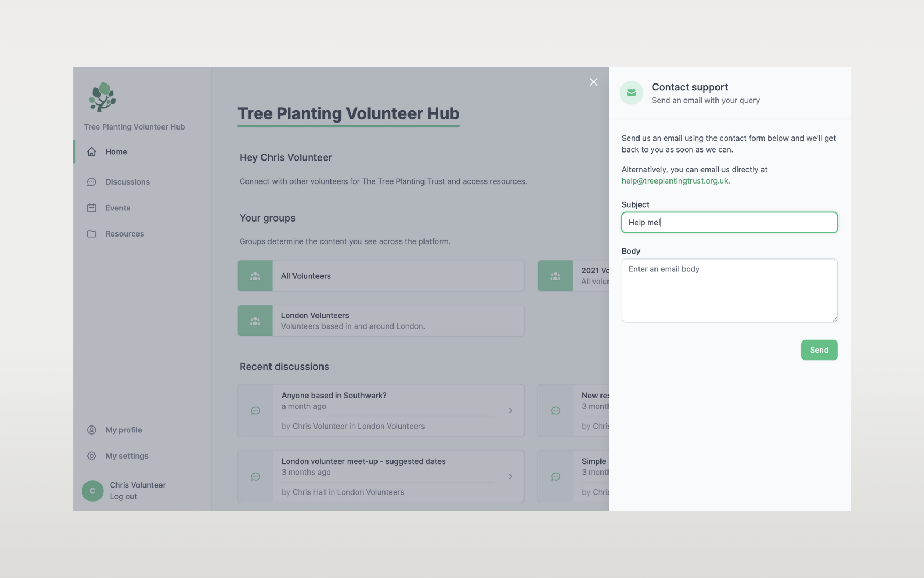This screenshot has width=924, height=578.
Task: Click the Home house icon
Action: tap(91, 151)
